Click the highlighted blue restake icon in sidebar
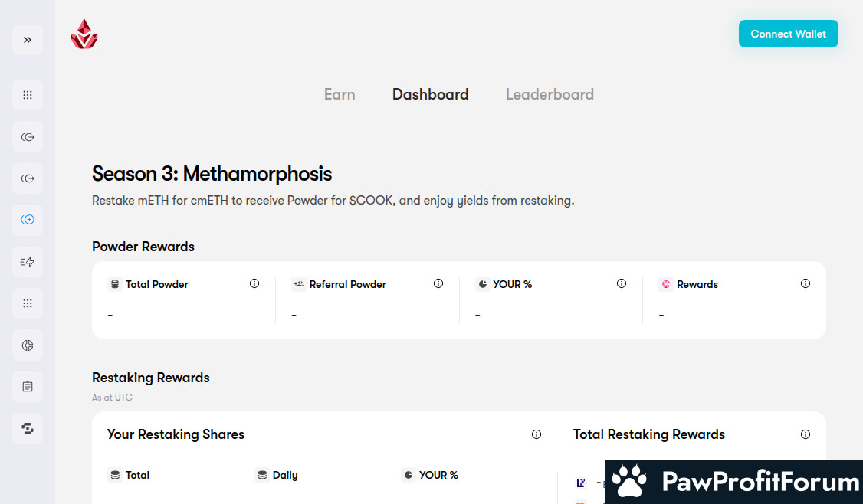The height and width of the screenshot is (504, 863). [28, 220]
